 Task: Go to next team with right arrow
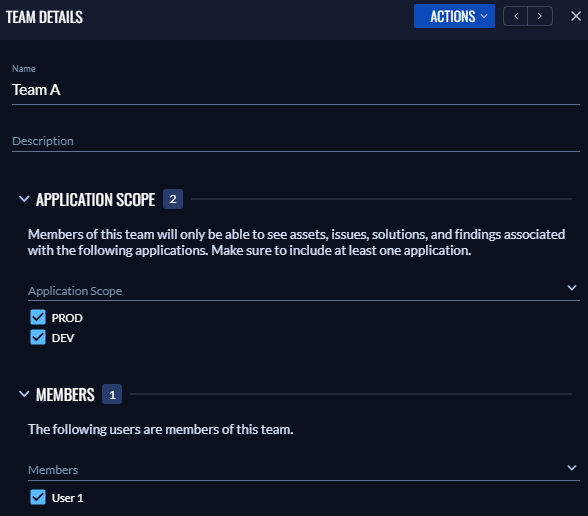tap(540, 16)
